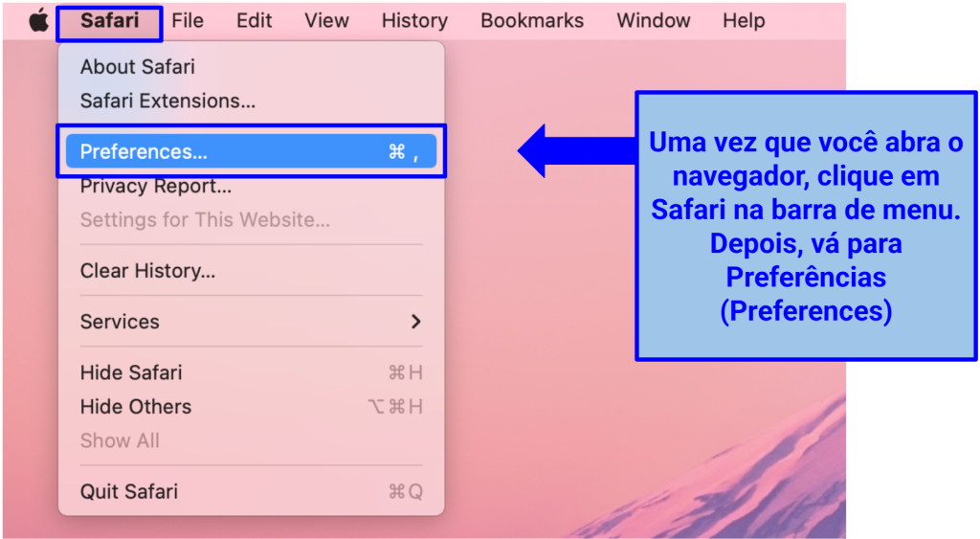
Task: Click Preferences… menu item
Action: tap(252, 151)
